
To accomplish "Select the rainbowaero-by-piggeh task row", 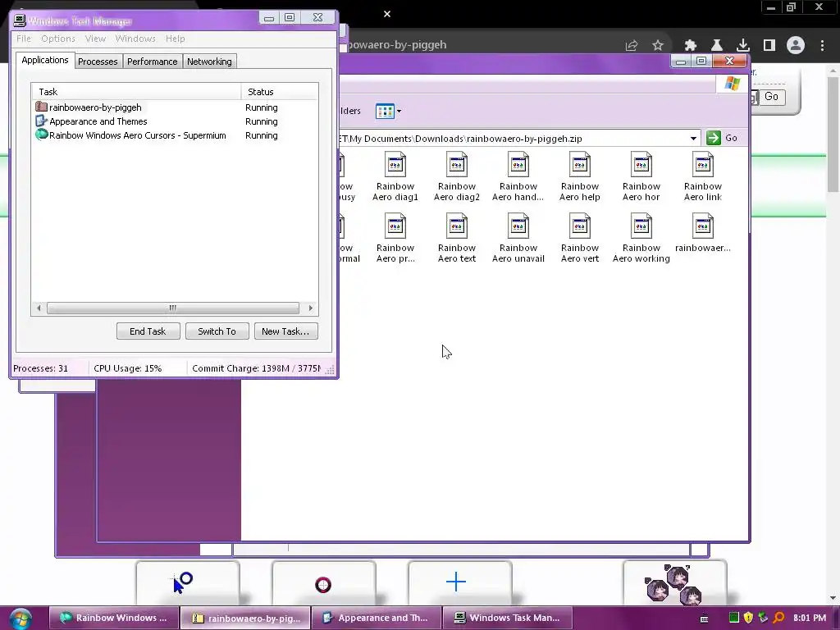I will (175, 107).
